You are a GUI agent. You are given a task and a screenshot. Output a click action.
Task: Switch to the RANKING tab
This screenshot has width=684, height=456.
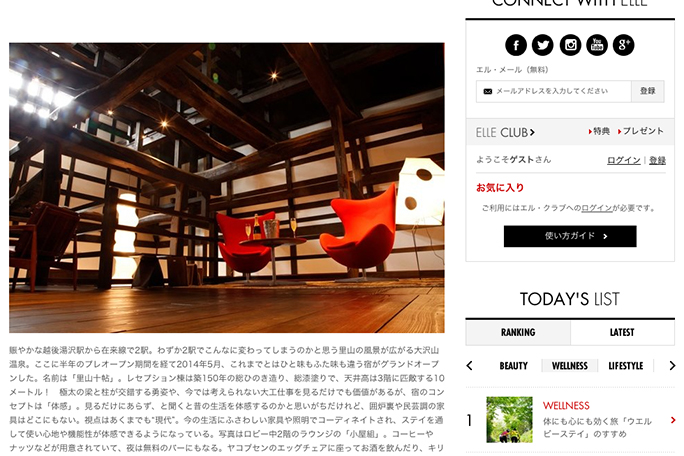point(518,333)
